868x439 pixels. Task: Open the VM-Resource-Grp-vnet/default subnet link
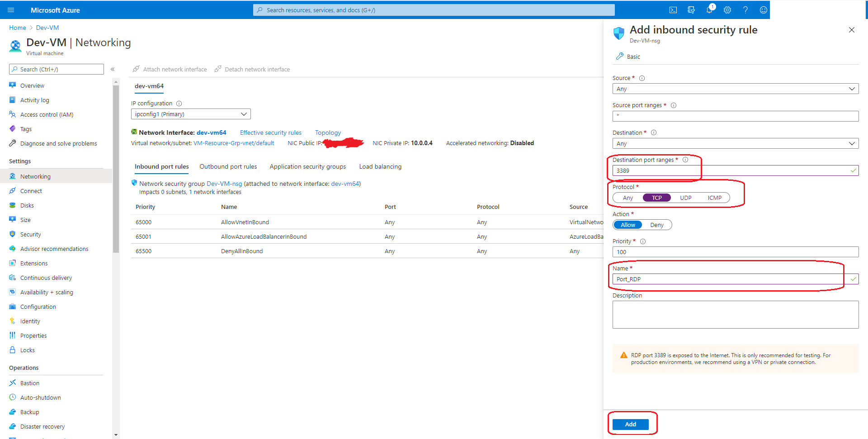click(234, 143)
